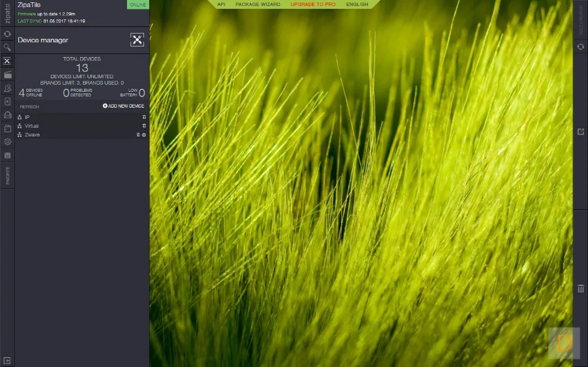Delete the IP network with trash icon
This screenshot has width=588, height=367.
[144, 117]
